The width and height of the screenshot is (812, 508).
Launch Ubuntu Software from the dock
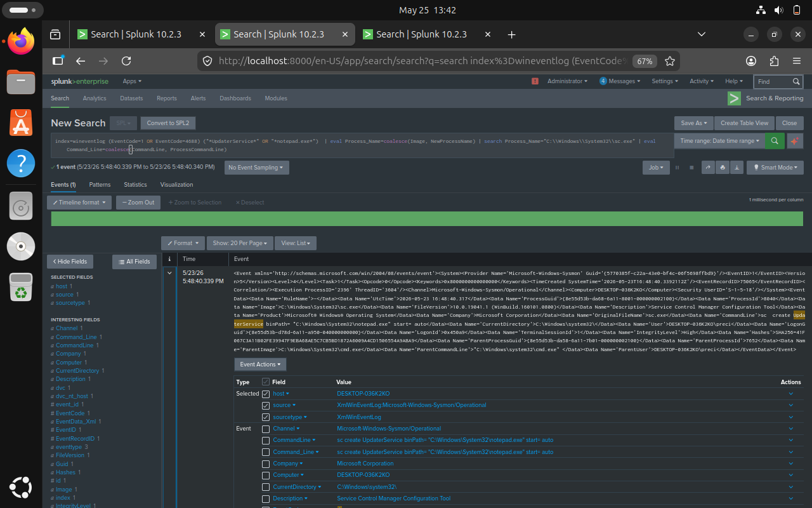pyautogui.click(x=21, y=122)
